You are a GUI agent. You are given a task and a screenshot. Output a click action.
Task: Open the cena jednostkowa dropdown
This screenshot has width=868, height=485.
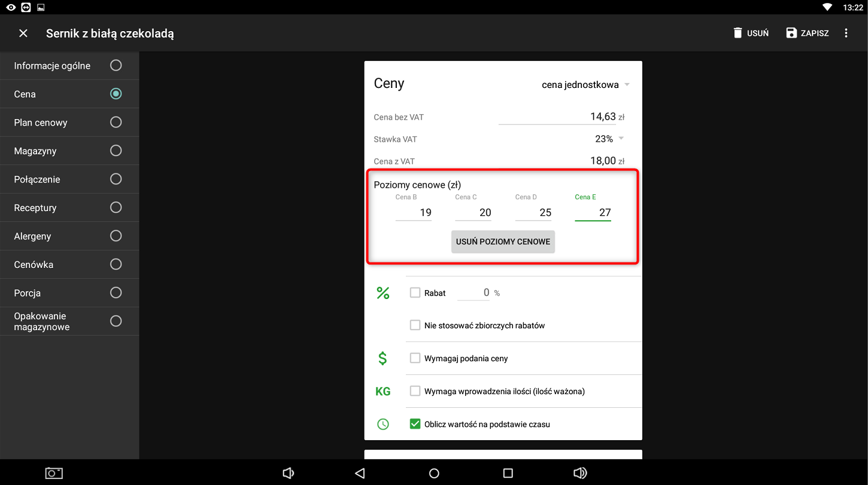[x=585, y=85]
